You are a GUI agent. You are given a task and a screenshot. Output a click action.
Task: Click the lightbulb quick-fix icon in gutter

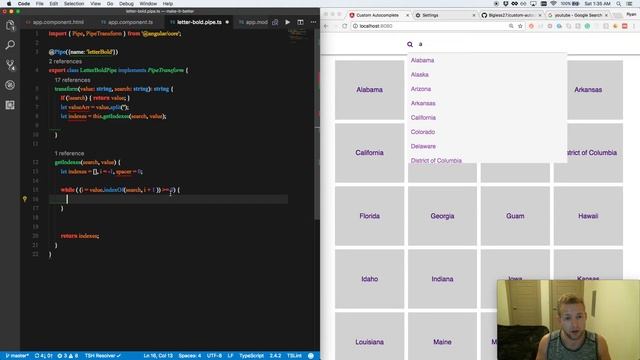click(x=24, y=199)
